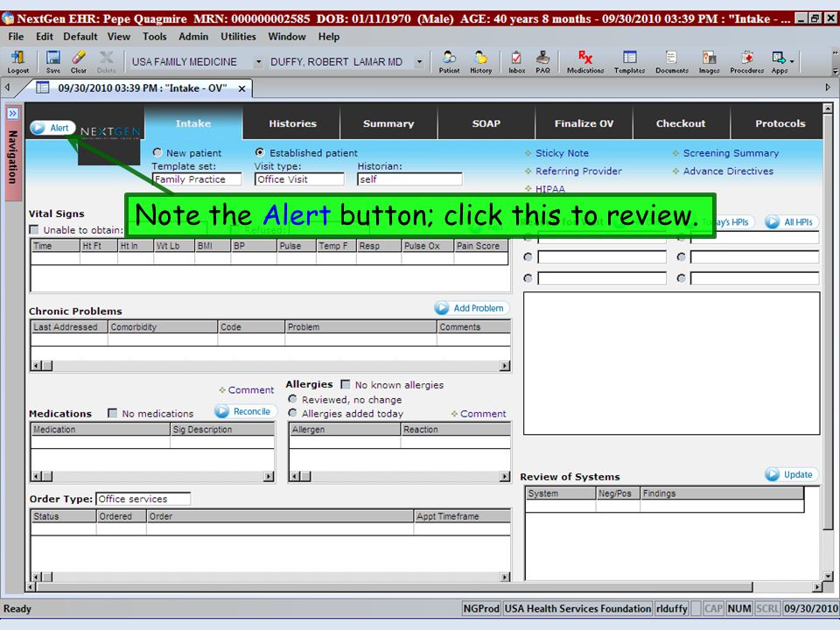The width and height of the screenshot is (840, 630).
Task: Select the Intake tab
Action: [x=193, y=123]
